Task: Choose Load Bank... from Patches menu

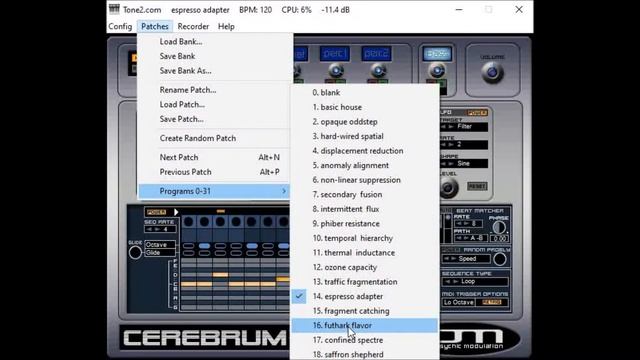Action: coord(215,42)
